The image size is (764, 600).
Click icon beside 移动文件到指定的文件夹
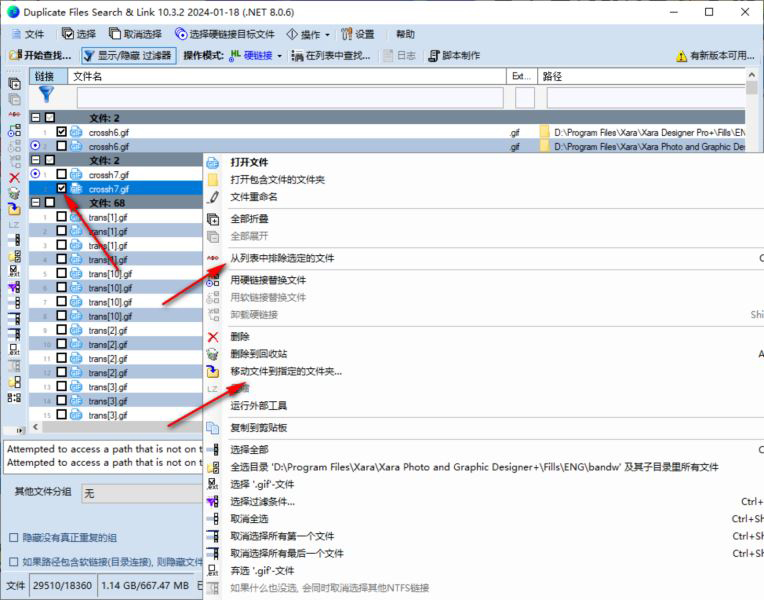coord(213,371)
